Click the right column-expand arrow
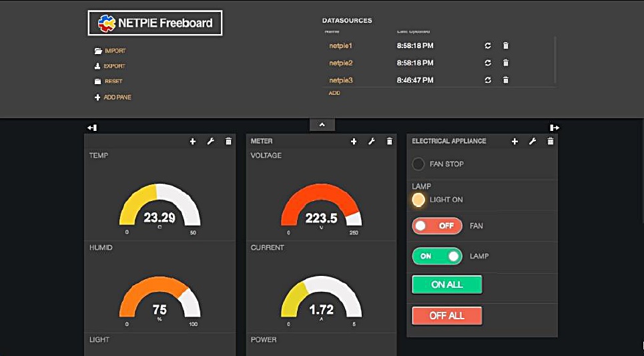 click(554, 128)
